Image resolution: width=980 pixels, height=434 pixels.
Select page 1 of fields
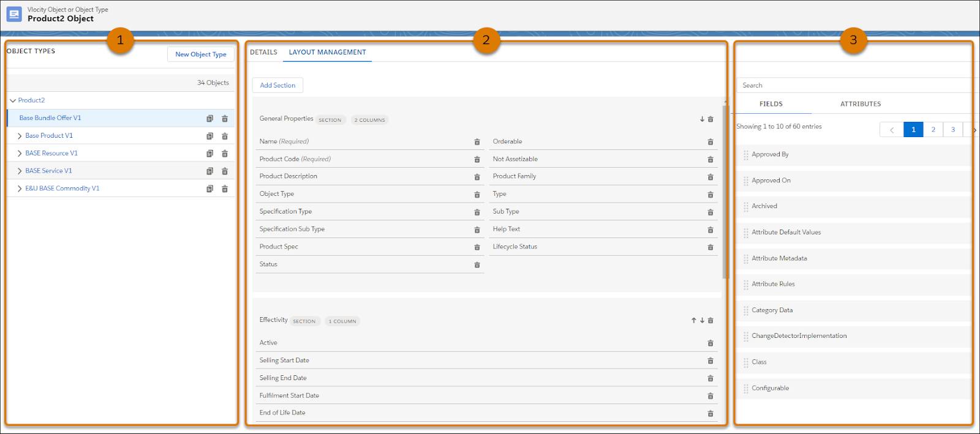coord(913,129)
